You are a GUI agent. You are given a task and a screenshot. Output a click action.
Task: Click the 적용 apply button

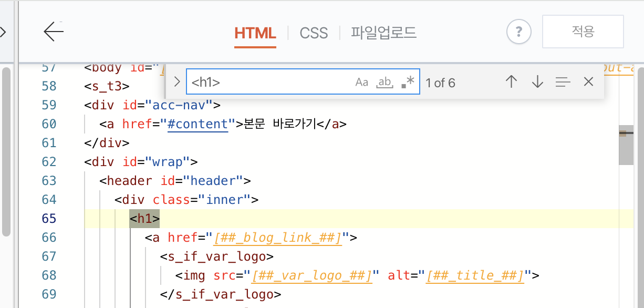click(x=583, y=32)
